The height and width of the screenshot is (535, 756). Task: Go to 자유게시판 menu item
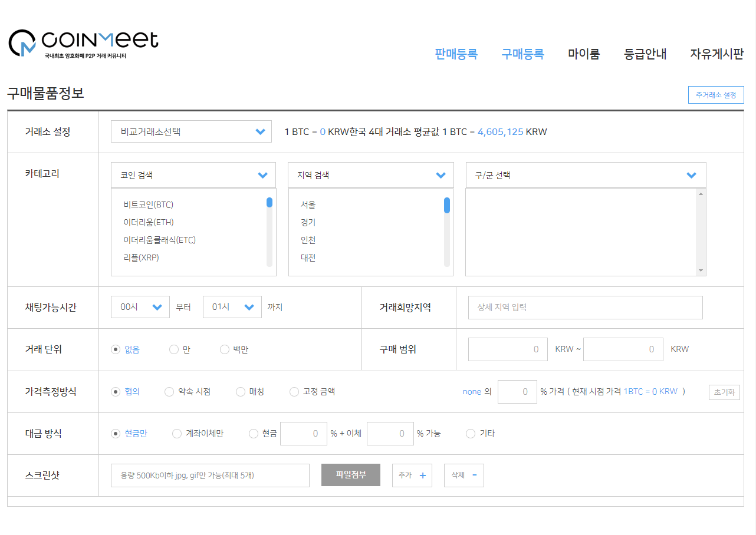[716, 54]
